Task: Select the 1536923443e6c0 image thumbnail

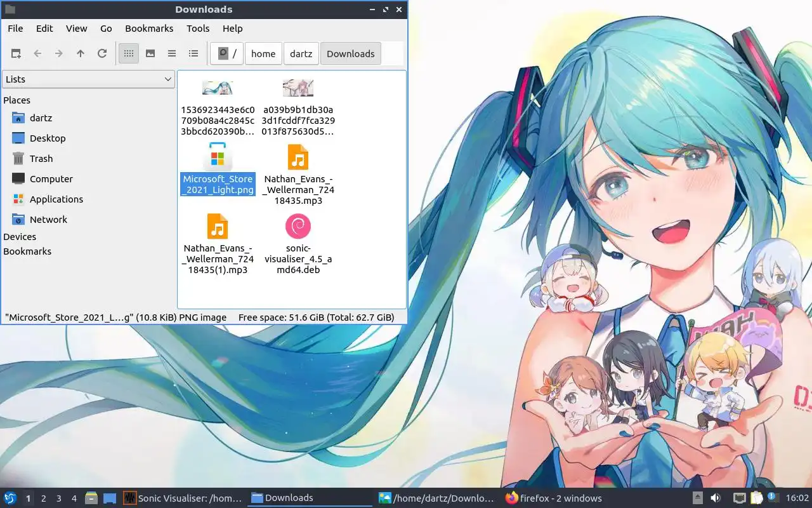Action: click(x=218, y=88)
